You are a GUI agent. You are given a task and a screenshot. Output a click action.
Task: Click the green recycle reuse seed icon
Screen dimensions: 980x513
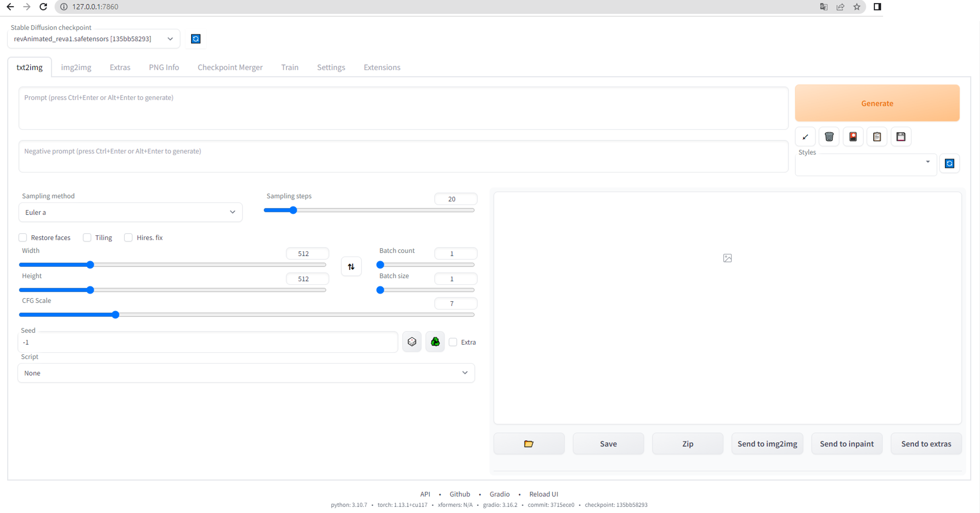435,342
